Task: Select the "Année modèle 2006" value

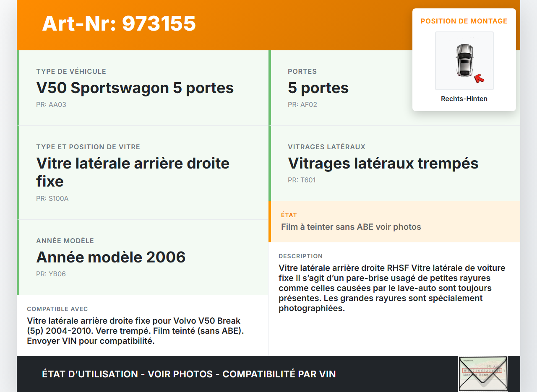Action: (x=111, y=257)
